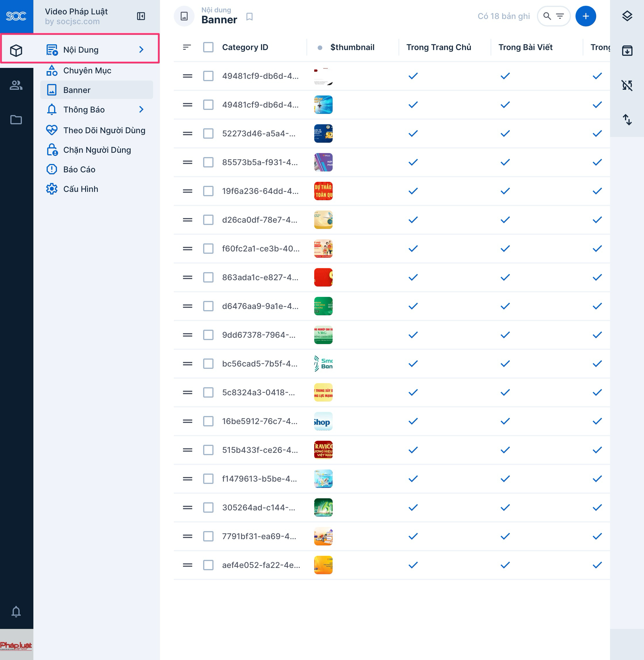Click the up-down sort arrows icon
644x660 pixels.
pos(627,120)
